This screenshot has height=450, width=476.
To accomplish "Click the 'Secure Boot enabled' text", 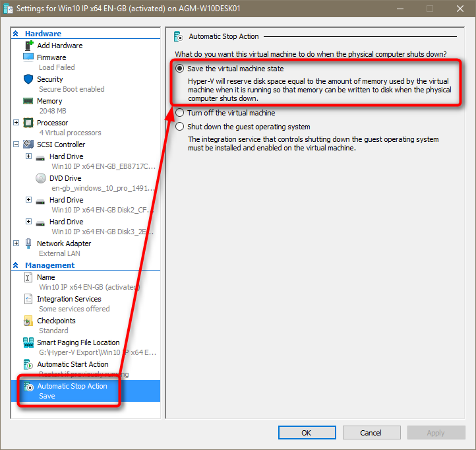I will pyautogui.click(x=72, y=89).
